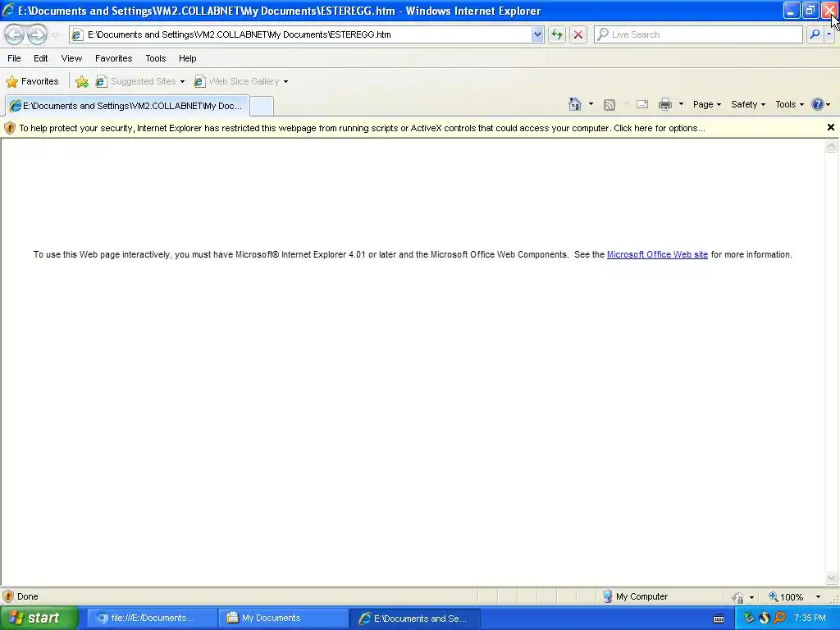Expand the zoom level dropdown arrow

818,597
